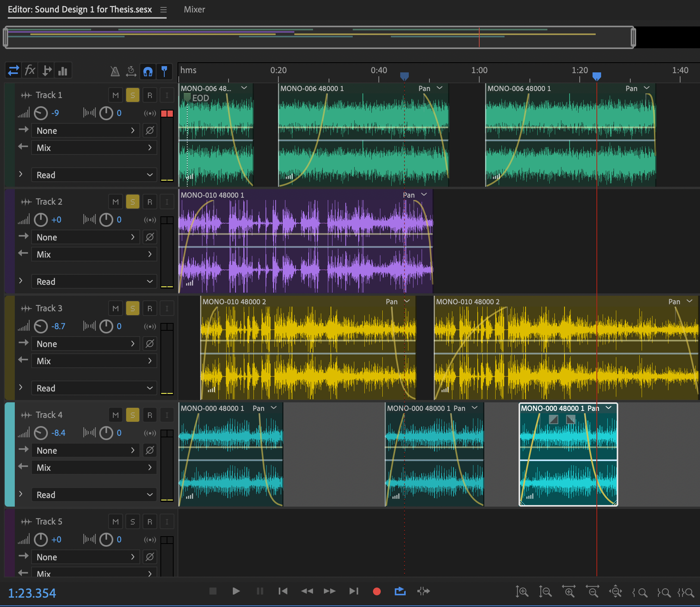Toggle the metronome icon
700x607 pixels.
point(115,71)
